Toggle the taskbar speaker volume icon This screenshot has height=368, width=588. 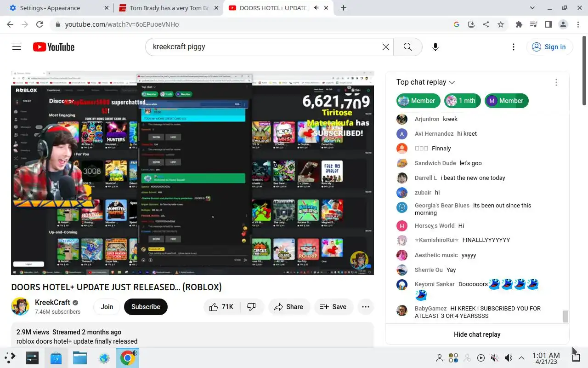[x=509, y=358]
